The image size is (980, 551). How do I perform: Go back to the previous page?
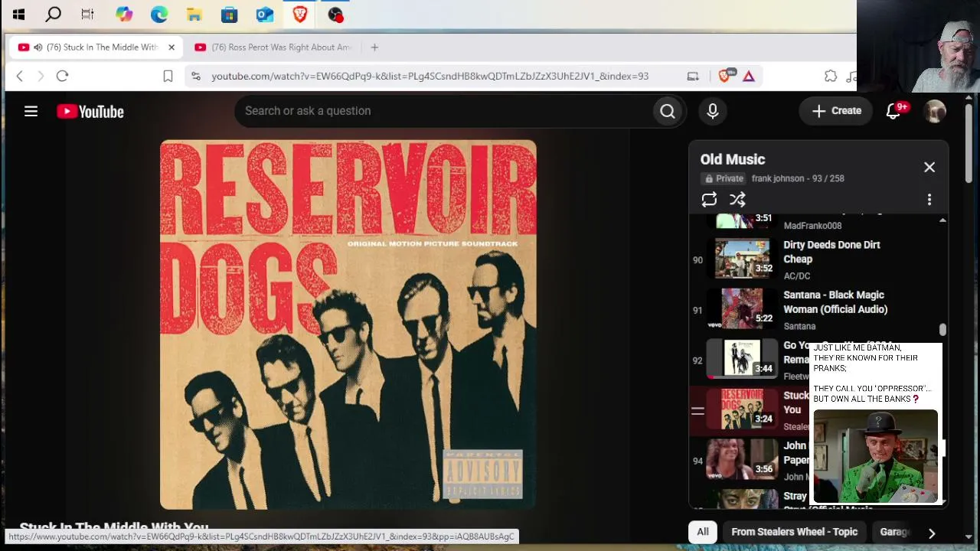pyautogui.click(x=20, y=76)
